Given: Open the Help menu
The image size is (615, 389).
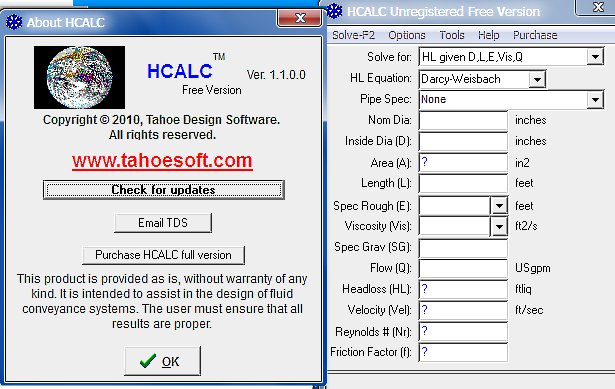Looking at the screenshot, I should 488,35.
